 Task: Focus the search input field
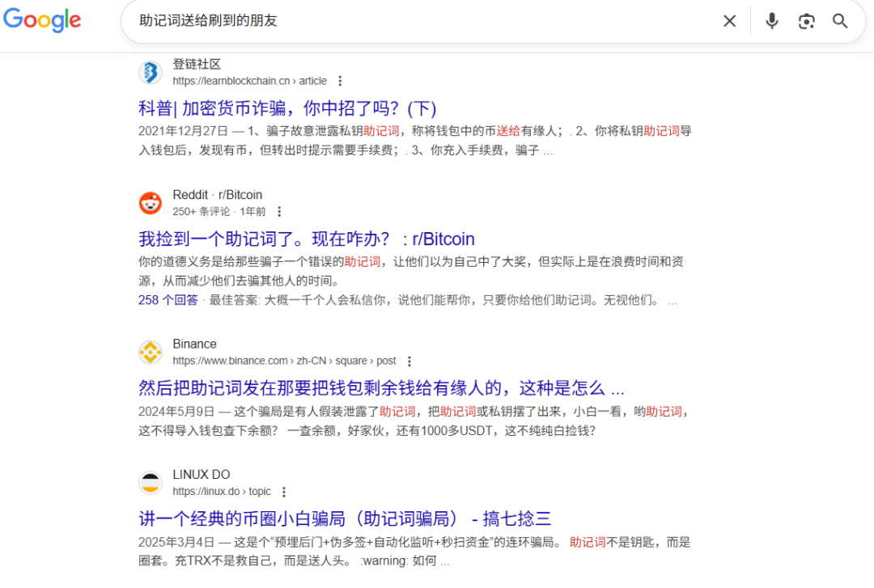coord(423,21)
